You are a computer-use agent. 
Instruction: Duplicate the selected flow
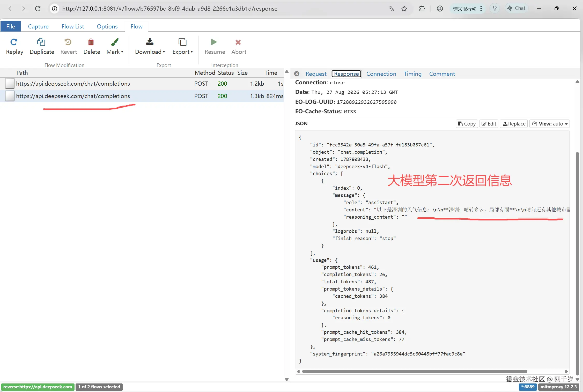(x=42, y=46)
